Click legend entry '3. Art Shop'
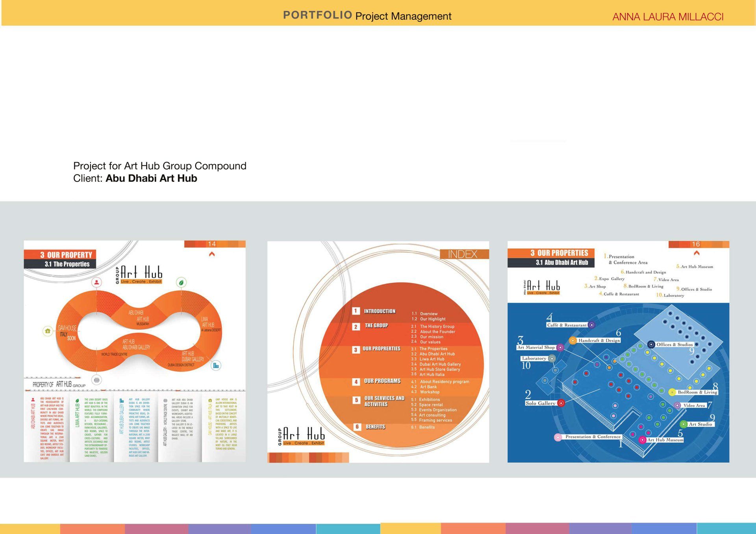 [x=595, y=286]
